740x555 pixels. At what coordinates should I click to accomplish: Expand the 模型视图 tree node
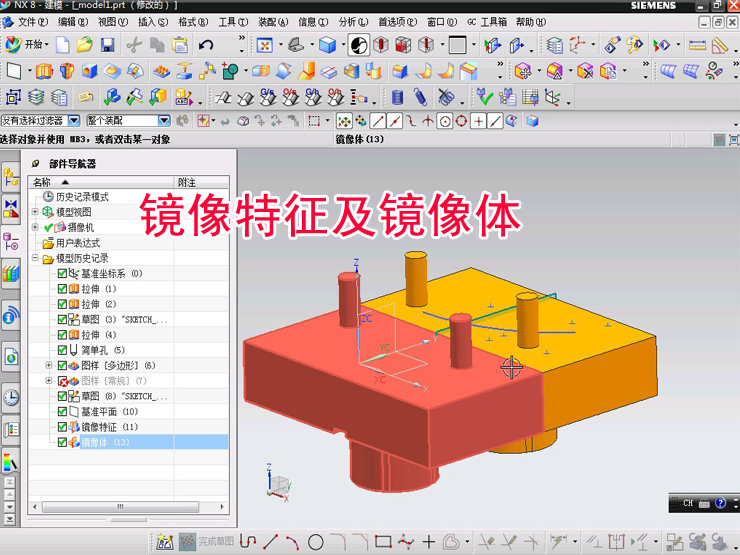coord(36,212)
